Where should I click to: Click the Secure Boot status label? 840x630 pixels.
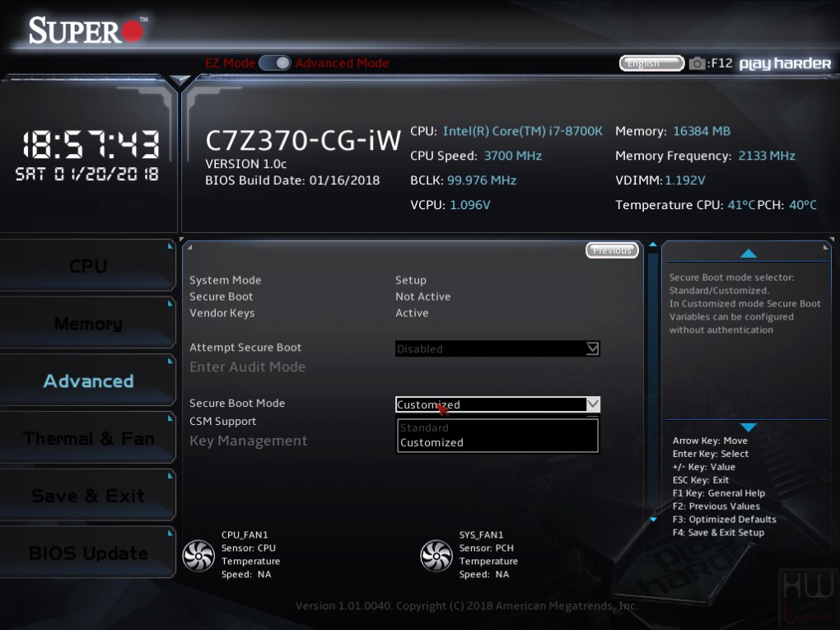(x=222, y=296)
